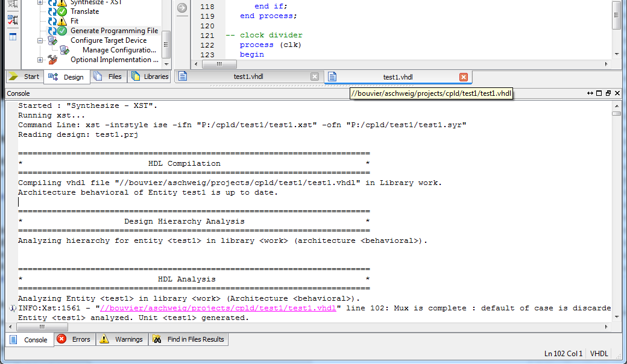Image resolution: width=627 pixels, height=364 pixels.
Task: Float the Console panel using arrows icon
Action: pos(590,93)
